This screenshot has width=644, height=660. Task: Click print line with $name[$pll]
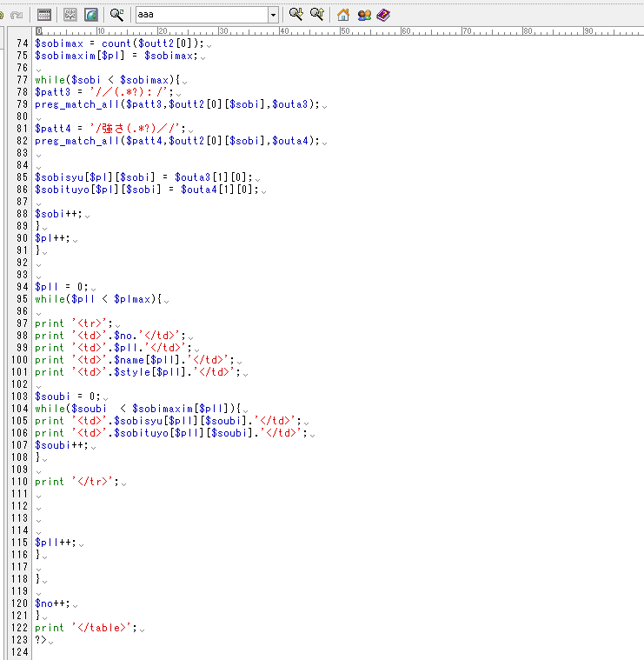coord(135,360)
